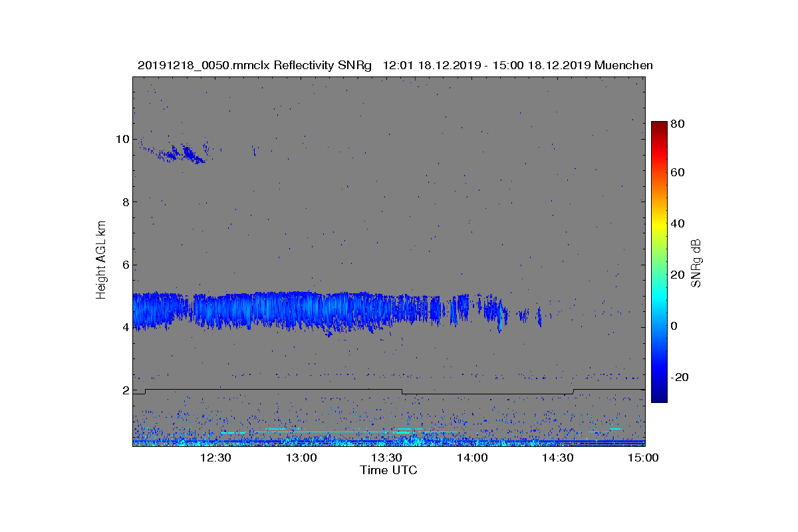Click the colorbar value 60
798x532 pixels.
(x=679, y=173)
